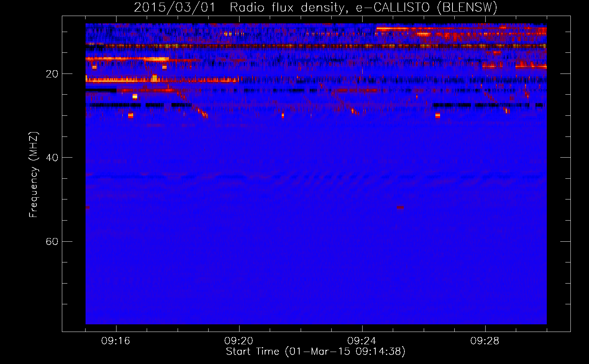The width and height of the screenshot is (589, 364).
Task: Click the 09:20 time axis label
Action: click(x=239, y=341)
